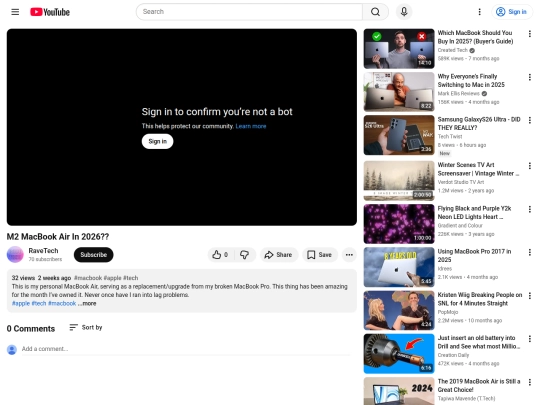
Task: Like the video with thumbs up
Action: tap(220, 255)
